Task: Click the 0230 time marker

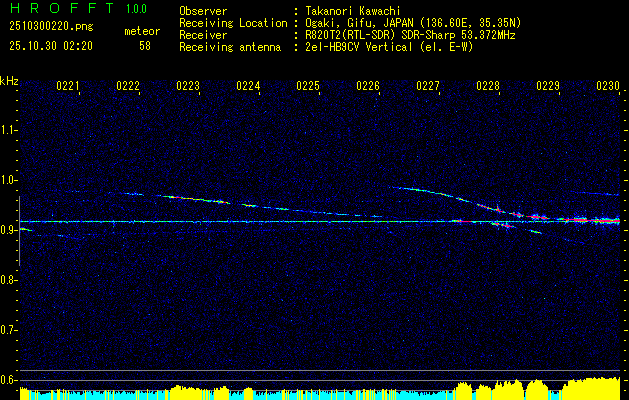Action: click(608, 87)
